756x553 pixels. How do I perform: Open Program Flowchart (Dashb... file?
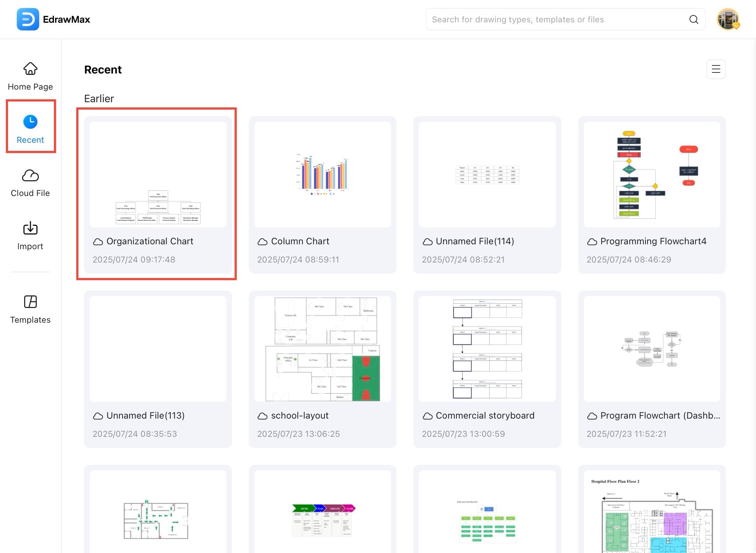click(652, 349)
